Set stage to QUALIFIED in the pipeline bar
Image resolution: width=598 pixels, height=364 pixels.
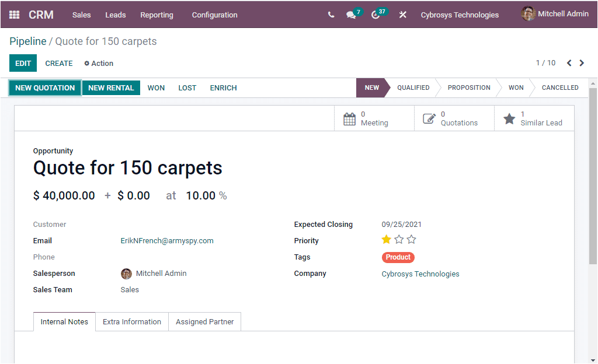[413, 87]
